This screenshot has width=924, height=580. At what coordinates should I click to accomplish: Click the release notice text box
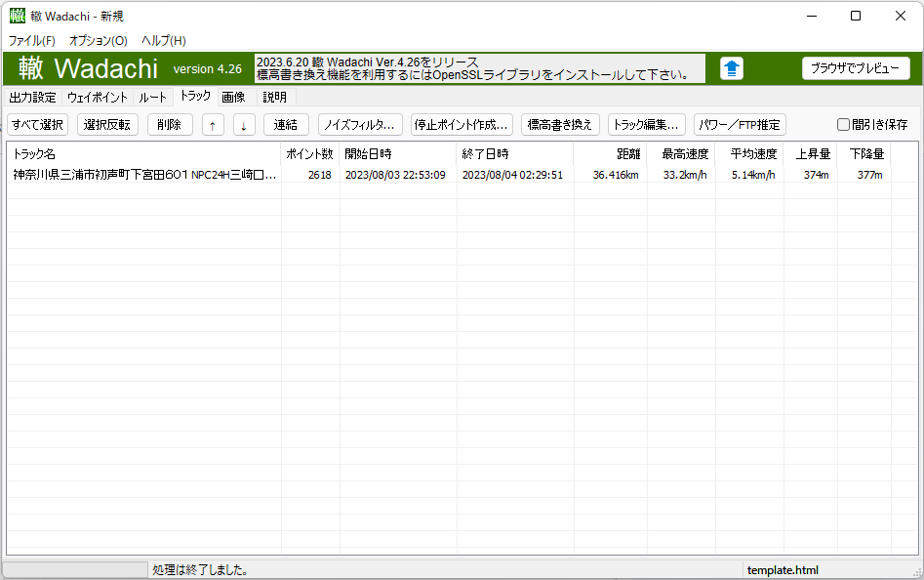[x=480, y=68]
